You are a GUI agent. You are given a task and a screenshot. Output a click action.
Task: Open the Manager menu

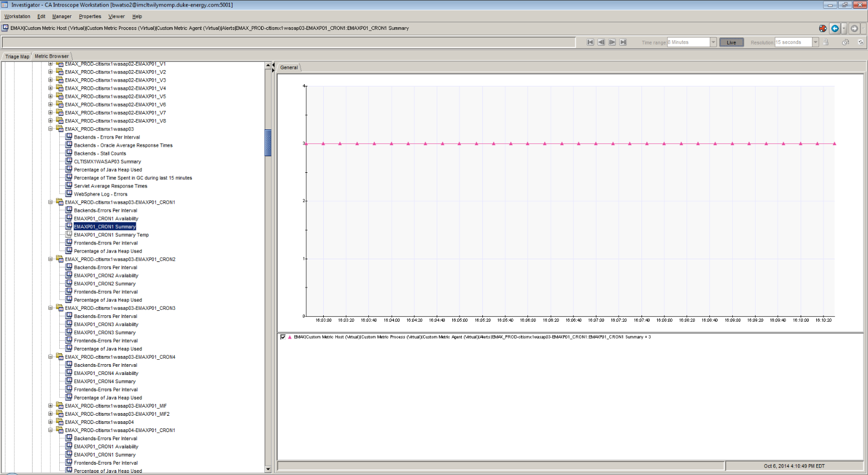click(x=62, y=16)
